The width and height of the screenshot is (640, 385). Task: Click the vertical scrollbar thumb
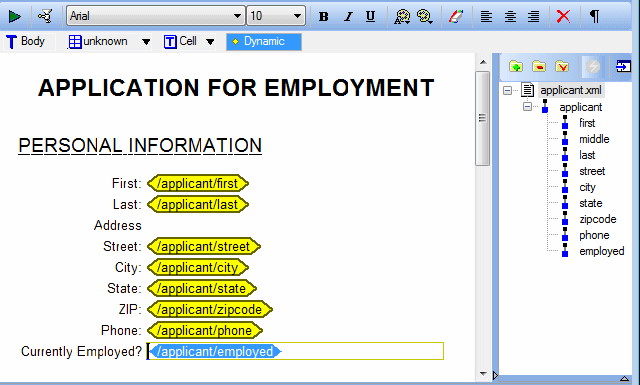pos(482,118)
